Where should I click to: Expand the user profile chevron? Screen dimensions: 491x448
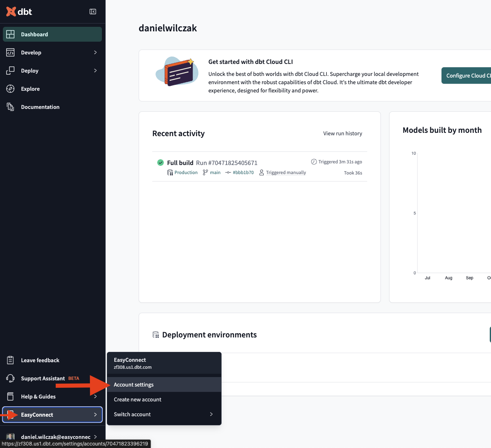point(95,437)
